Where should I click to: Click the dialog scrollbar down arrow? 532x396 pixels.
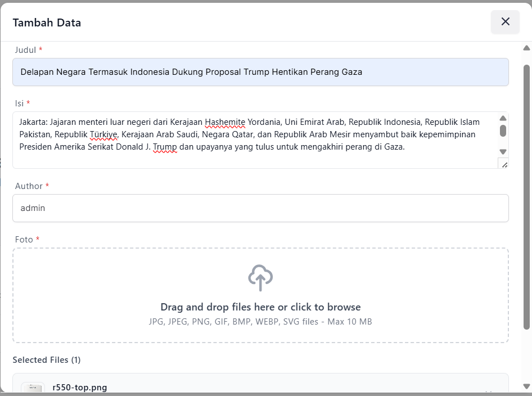[x=526, y=386]
